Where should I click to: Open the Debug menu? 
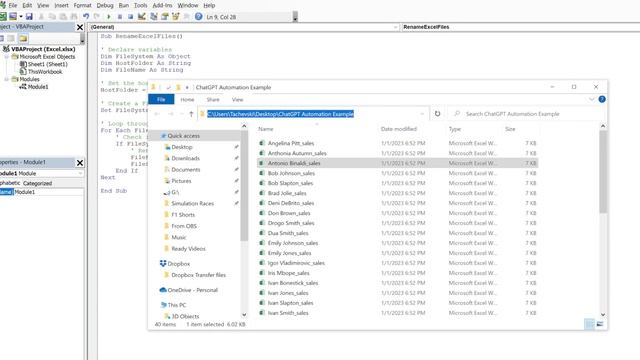click(105, 5)
